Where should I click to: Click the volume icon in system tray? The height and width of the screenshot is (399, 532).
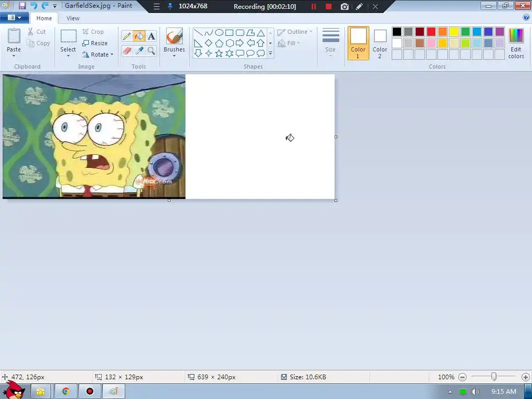pos(475,392)
